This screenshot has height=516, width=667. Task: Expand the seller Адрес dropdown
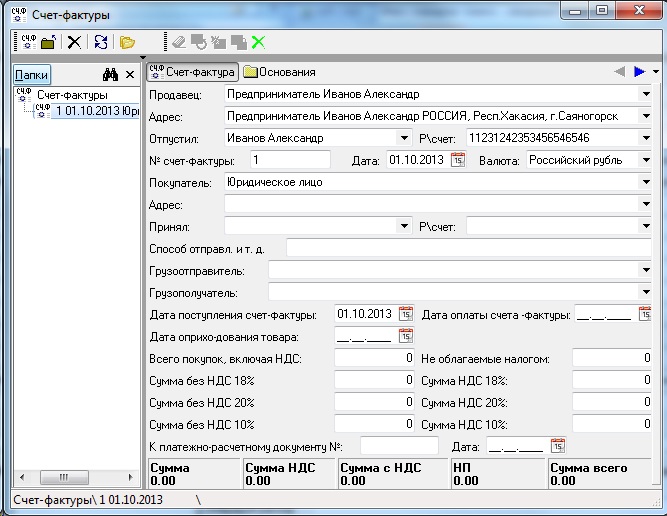[646, 116]
